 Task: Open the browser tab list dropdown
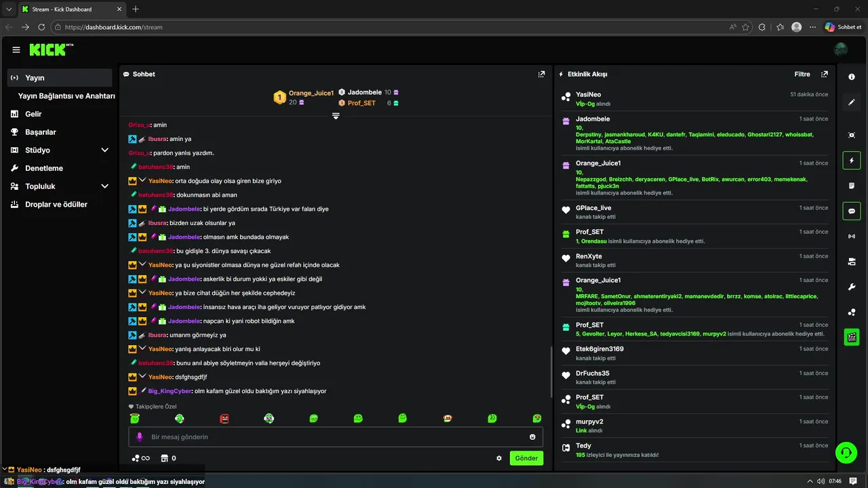click(8, 9)
